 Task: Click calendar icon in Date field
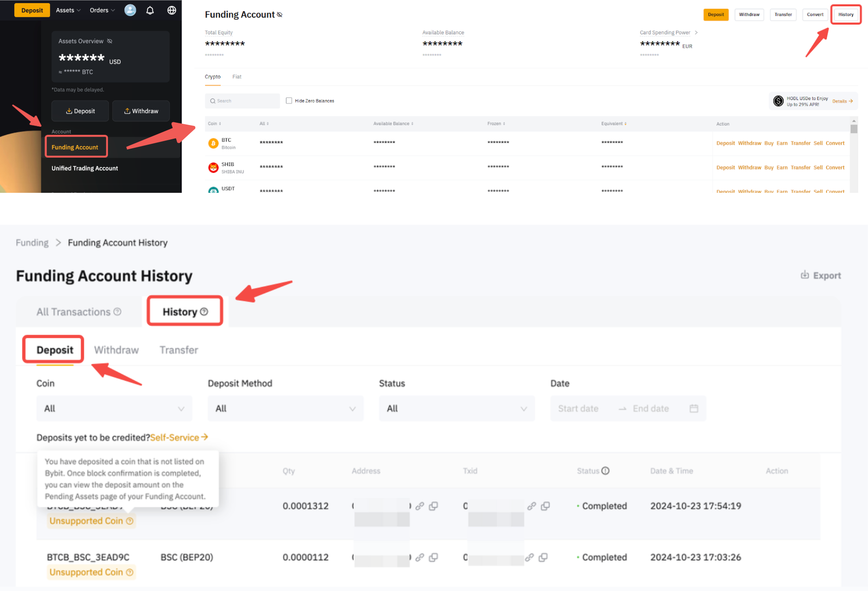tap(694, 408)
